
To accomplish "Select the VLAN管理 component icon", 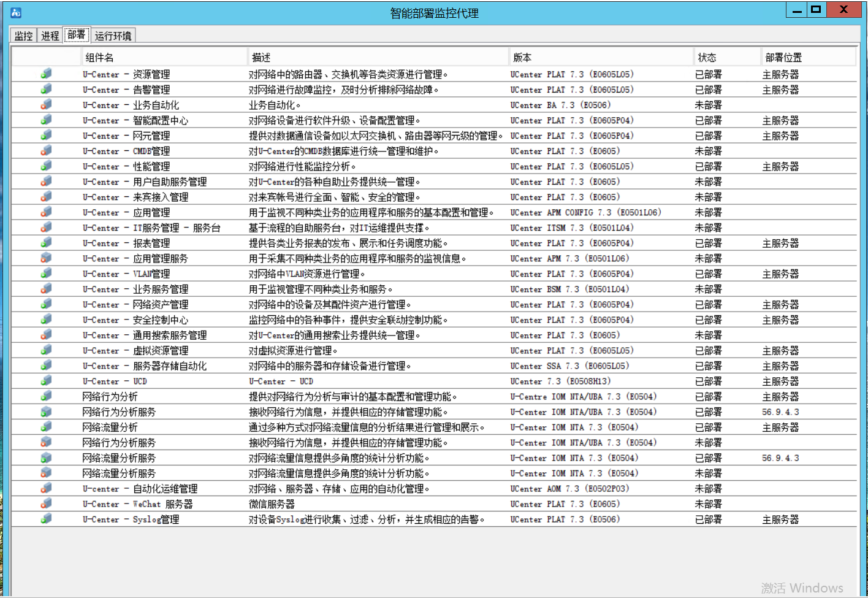I will click(x=47, y=273).
